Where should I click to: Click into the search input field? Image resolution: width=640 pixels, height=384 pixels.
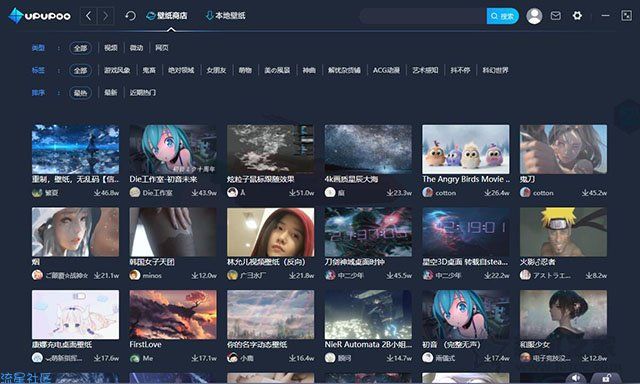(423, 16)
